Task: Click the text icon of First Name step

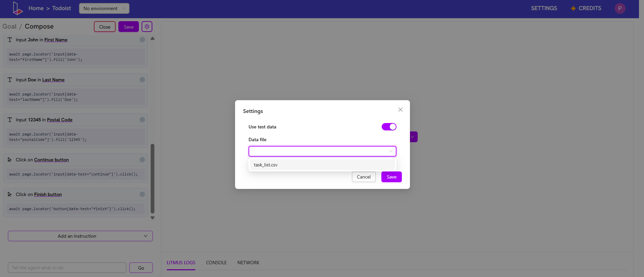Action: (10, 40)
